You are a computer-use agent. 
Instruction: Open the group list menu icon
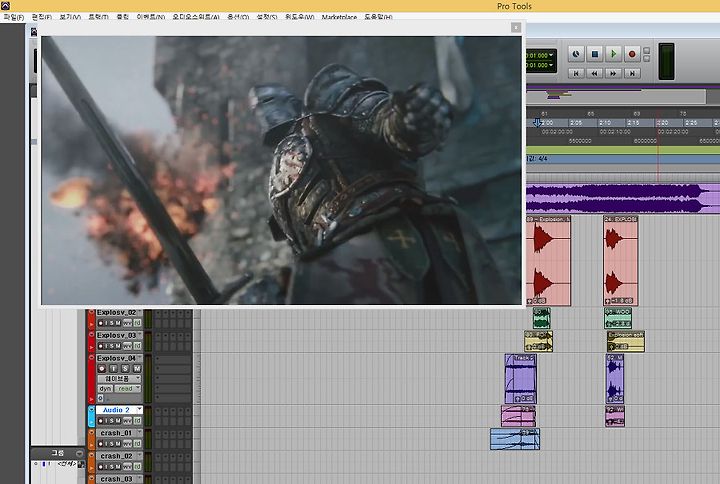click(79, 453)
